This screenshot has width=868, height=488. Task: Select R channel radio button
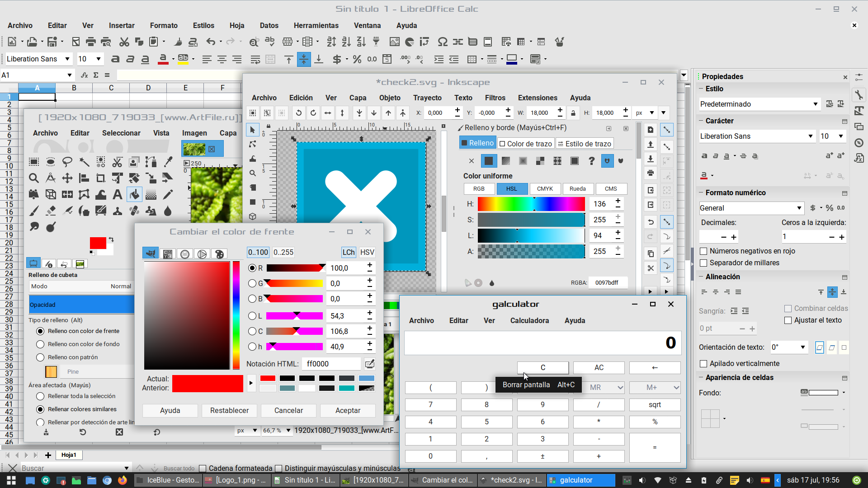click(x=252, y=268)
